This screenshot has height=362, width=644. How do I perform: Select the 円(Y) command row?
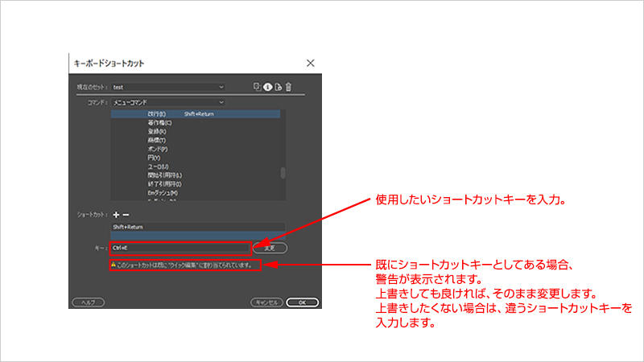pos(196,158)
